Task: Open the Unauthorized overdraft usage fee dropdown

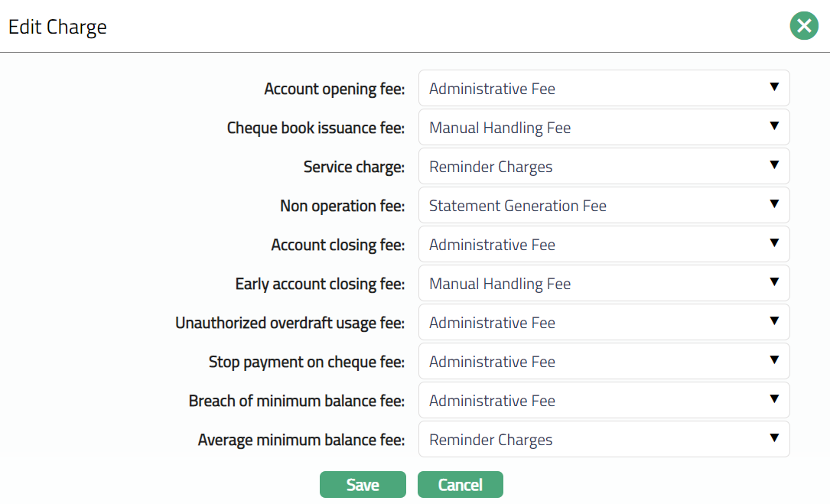Action: pyautogui.click(x=604, y=323)
